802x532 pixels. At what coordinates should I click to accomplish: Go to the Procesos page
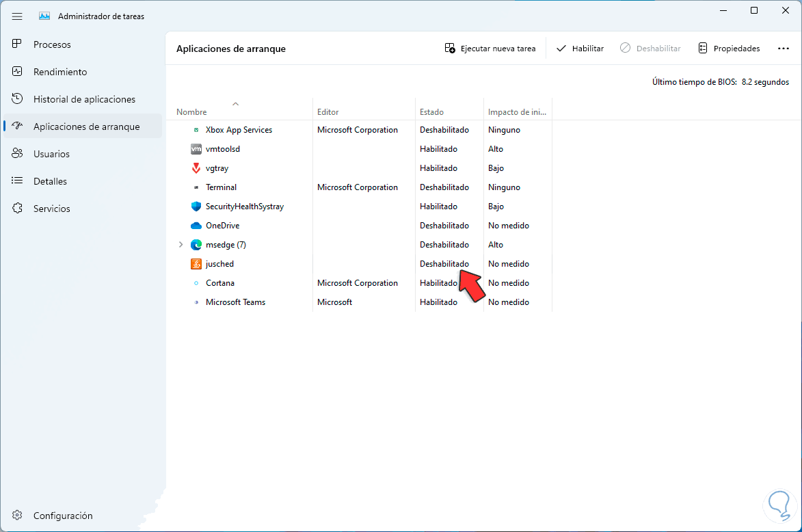[82, 44]
